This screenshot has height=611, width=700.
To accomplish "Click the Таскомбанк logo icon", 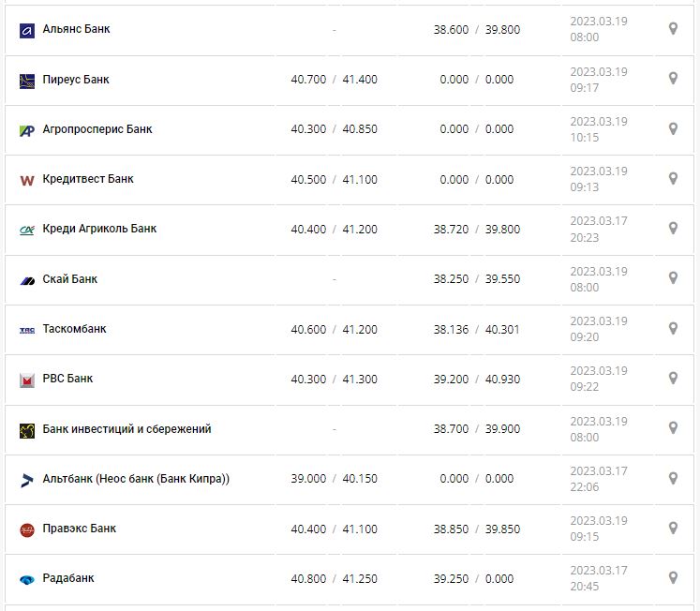I will tap(26, 330).
